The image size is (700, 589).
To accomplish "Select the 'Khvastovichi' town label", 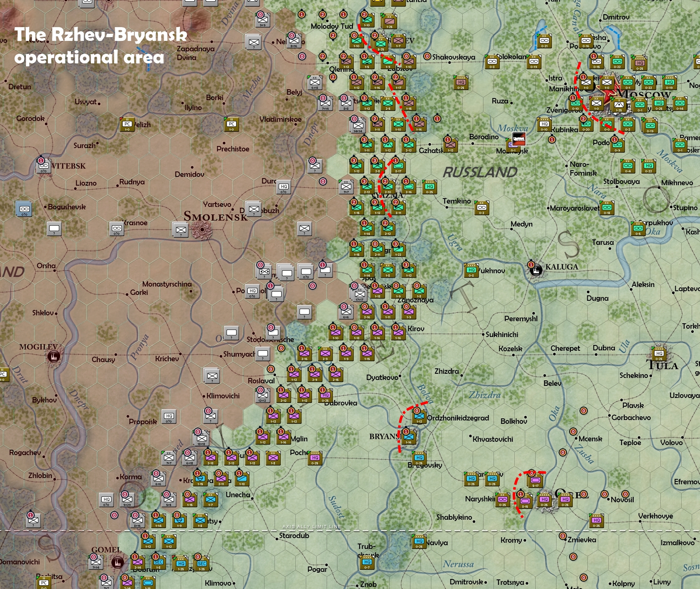I will 493,439.
